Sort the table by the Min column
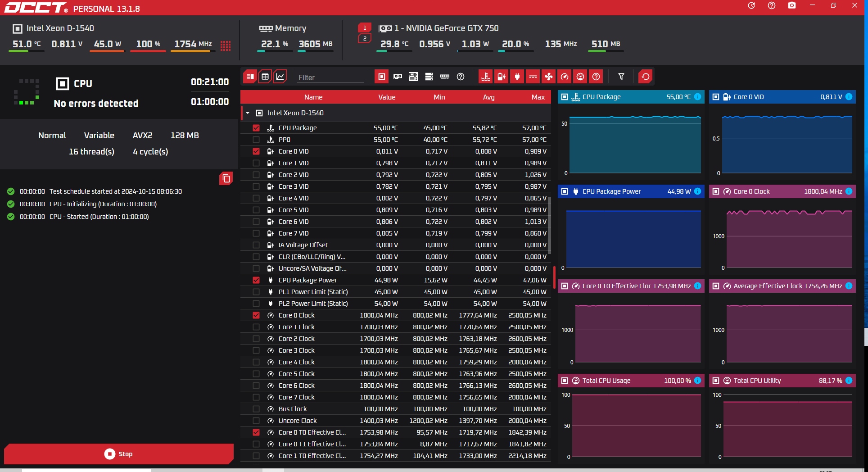Screen dimensions: 868x472 [x=439, y=97]
